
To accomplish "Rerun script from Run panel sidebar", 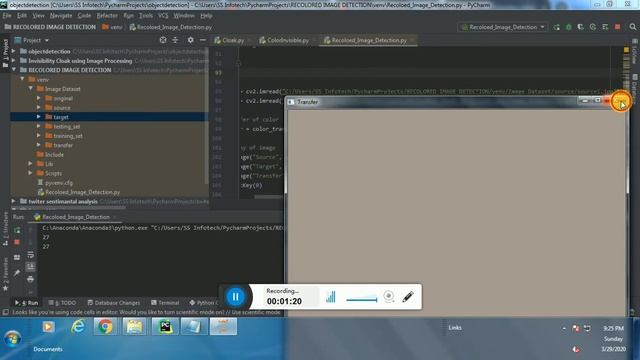I will (17, 231).
